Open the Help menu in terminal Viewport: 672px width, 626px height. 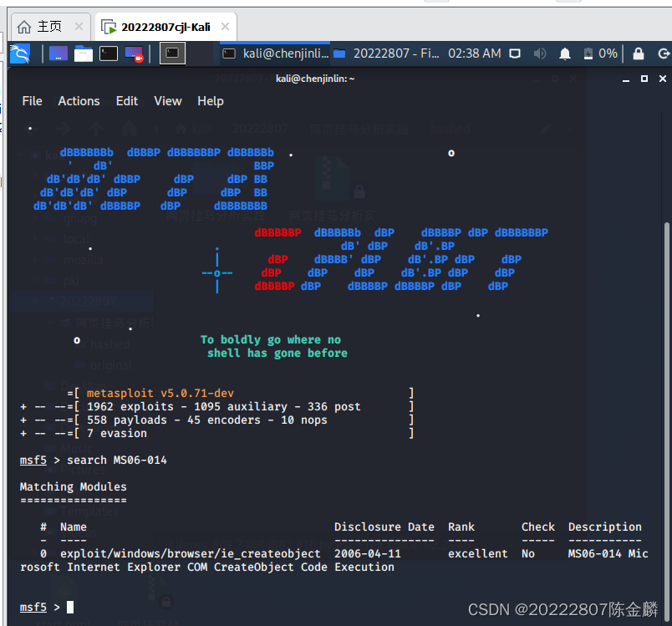pos(211,101)
